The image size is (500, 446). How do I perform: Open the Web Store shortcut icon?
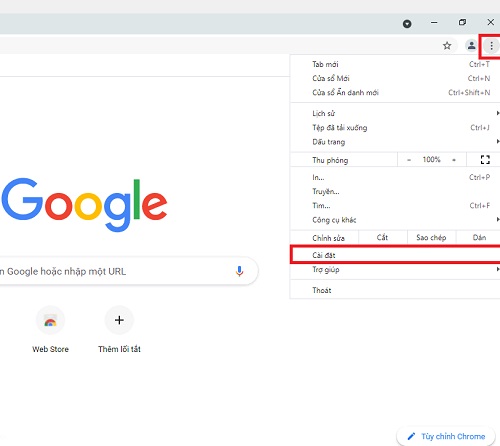pos(50,320)
